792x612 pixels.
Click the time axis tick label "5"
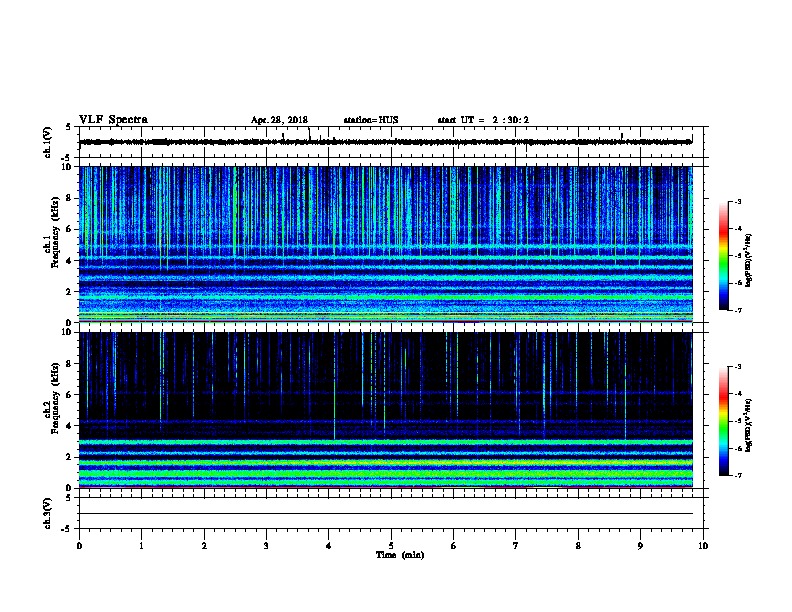pyautogui.click(x=391, y=546)
